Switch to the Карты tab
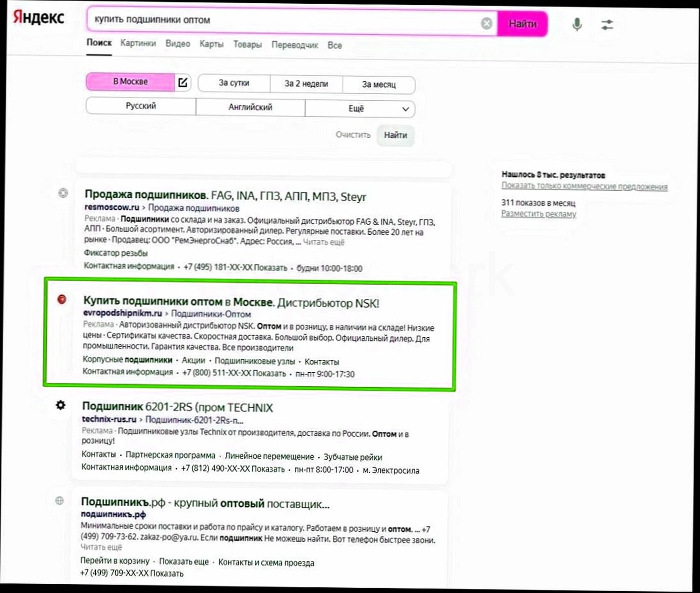The height and width of the screenshot is (593, 700). 211,44
